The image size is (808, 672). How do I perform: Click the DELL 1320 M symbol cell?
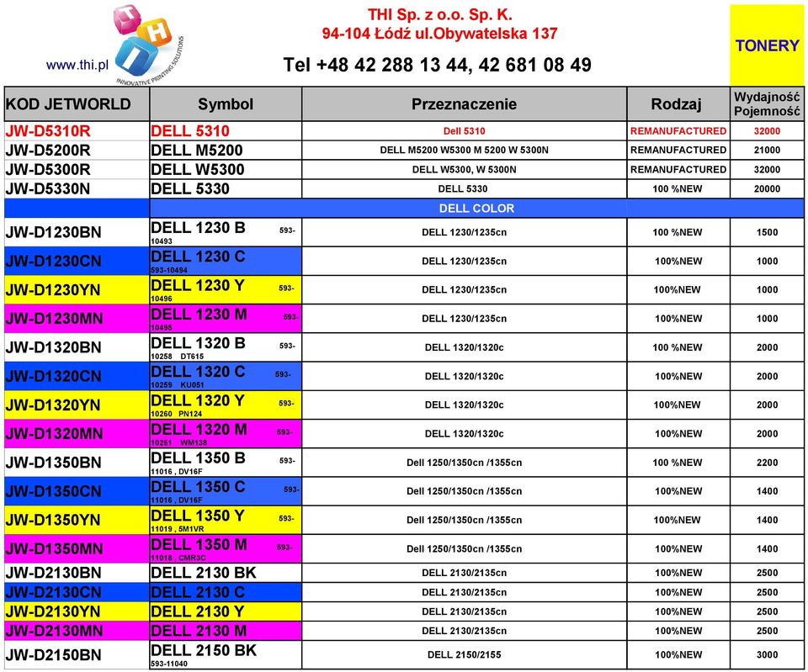[x=226, y=434]
